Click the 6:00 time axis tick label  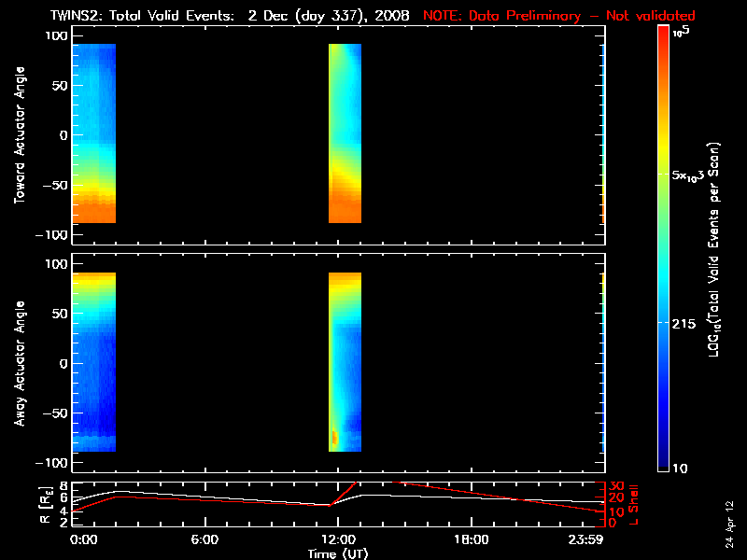204,539
